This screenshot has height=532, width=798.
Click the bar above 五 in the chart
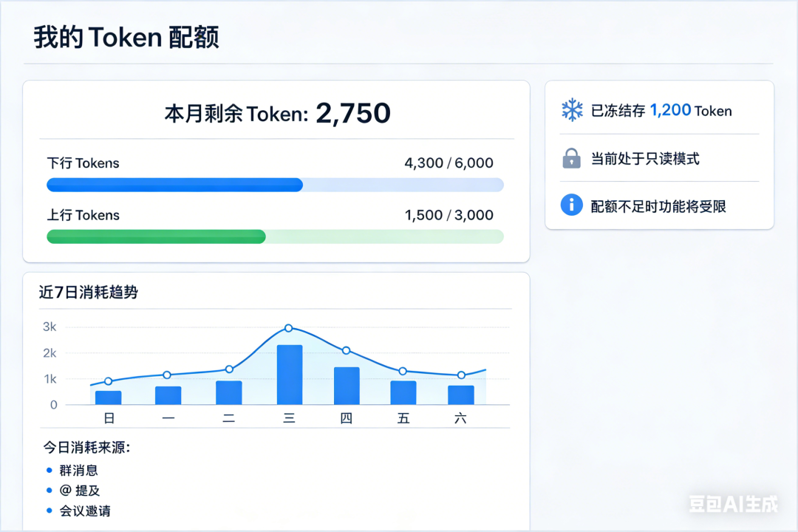click(403, 392)
